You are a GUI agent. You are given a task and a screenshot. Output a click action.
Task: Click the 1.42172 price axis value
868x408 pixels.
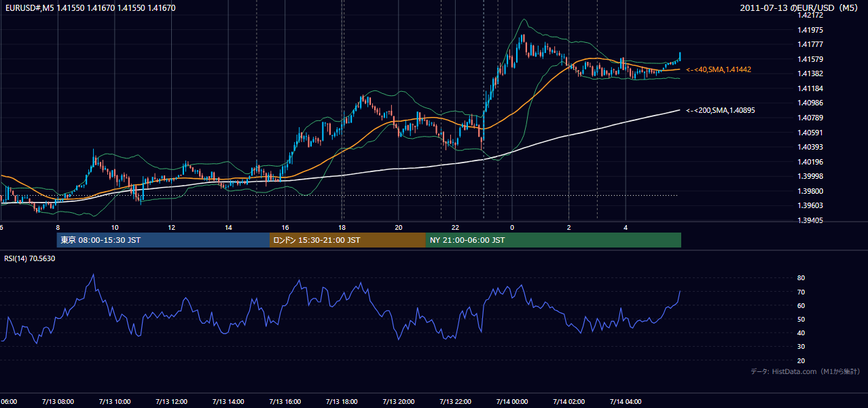[x=812, y=15]
